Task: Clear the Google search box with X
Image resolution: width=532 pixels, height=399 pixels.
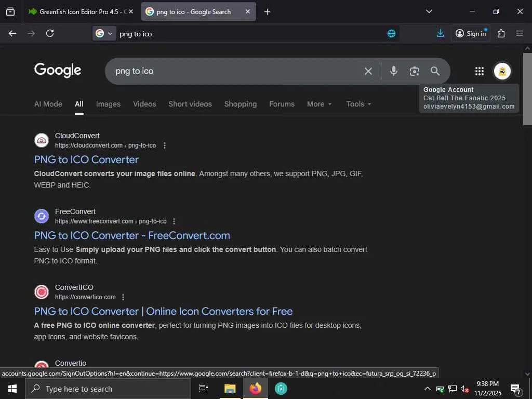Action: [x=368, y=71]
